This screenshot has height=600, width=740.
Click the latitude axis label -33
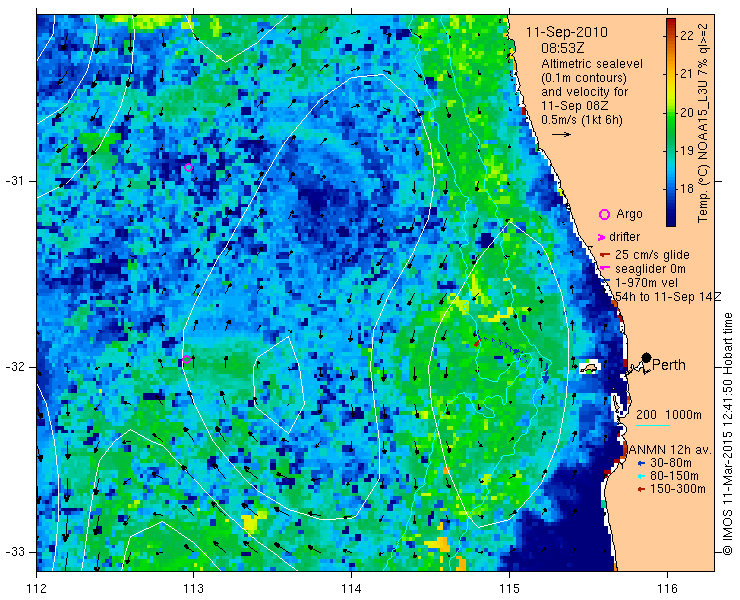15,552
